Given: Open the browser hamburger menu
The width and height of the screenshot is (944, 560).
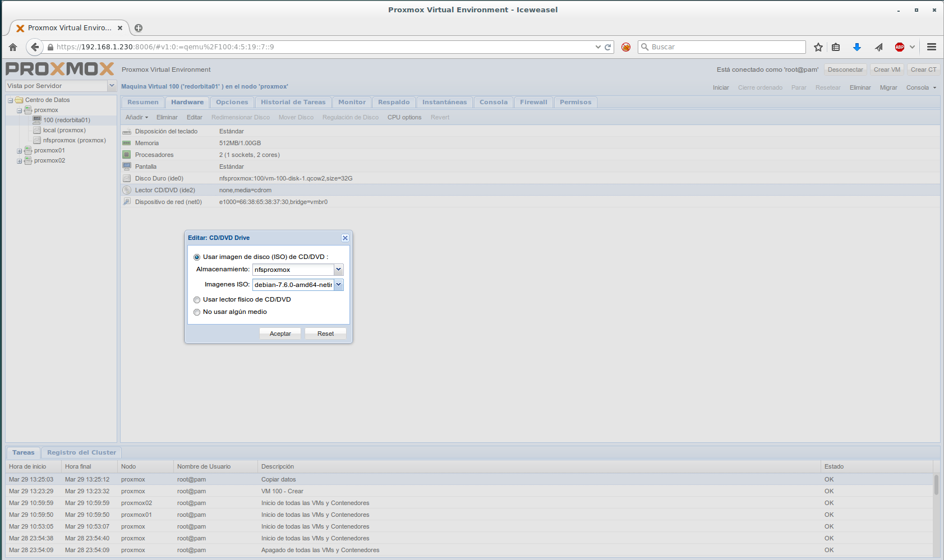Looking at the screenshot, I should point(932,47).
